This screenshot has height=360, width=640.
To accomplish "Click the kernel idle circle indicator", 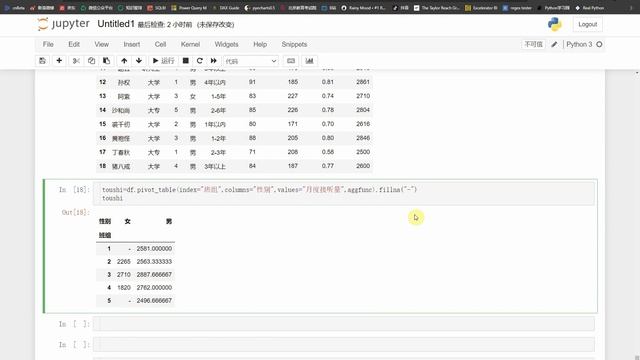I will [599, 44].
